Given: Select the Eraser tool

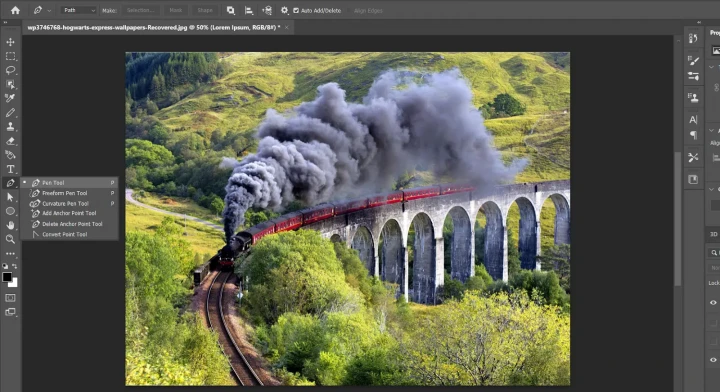Looking at the screenshot, I should tap(10, 141).
